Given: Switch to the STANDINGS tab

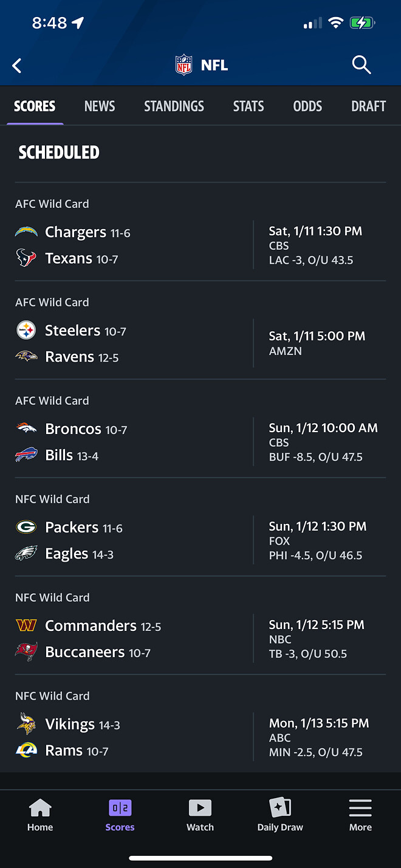Looking at the screenshot, I should pos(174,106).
